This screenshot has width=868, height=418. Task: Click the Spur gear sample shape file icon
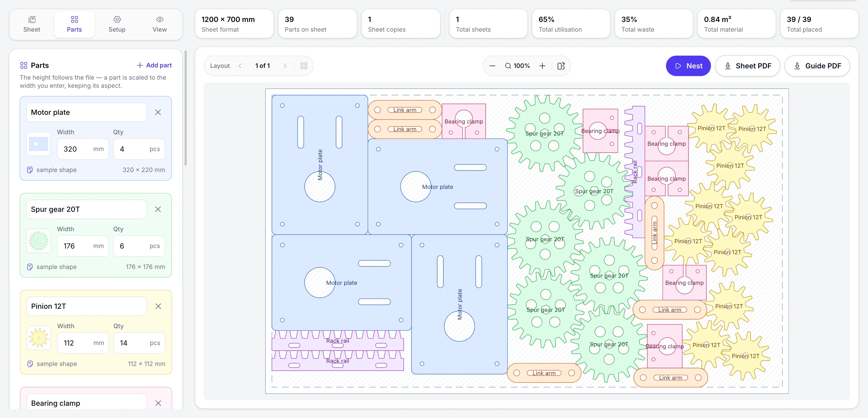[30, 267]
